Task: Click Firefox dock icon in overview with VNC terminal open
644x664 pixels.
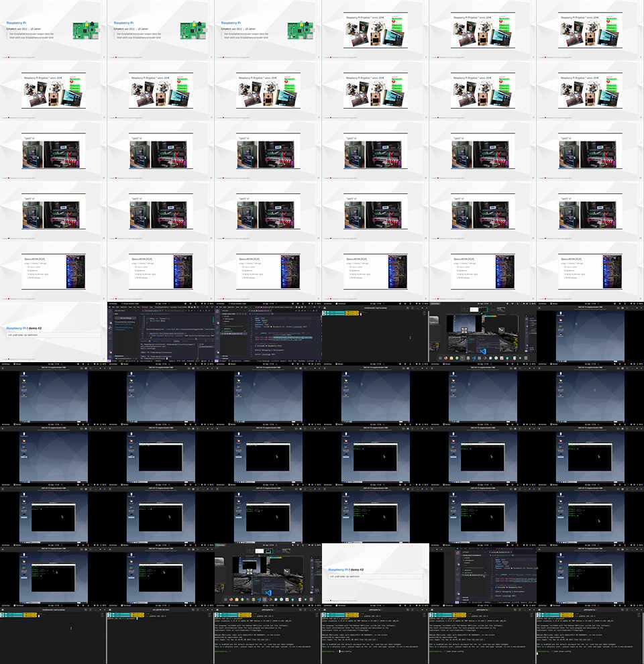Action: point(231,599)
